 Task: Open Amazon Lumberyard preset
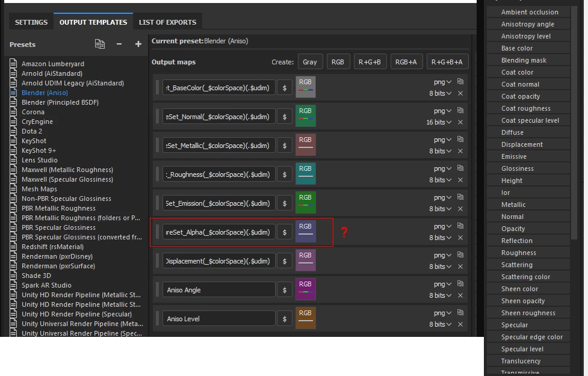click(x=53, y=64)
